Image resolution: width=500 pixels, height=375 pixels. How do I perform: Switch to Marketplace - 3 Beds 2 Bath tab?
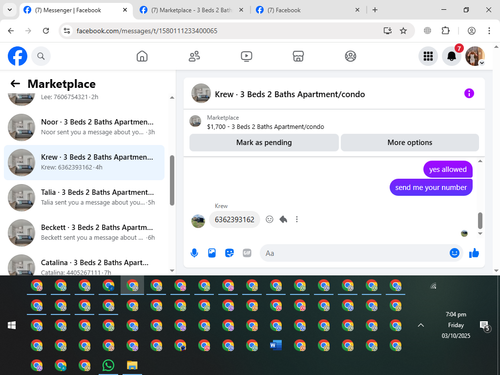(x=191, y=10)
